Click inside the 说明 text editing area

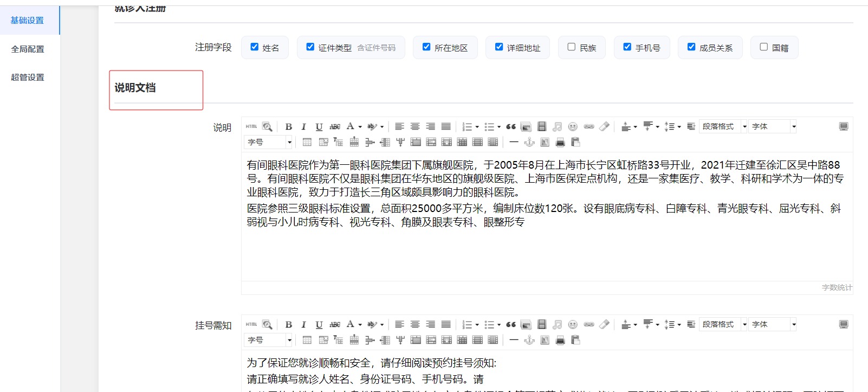coord(547,216)
